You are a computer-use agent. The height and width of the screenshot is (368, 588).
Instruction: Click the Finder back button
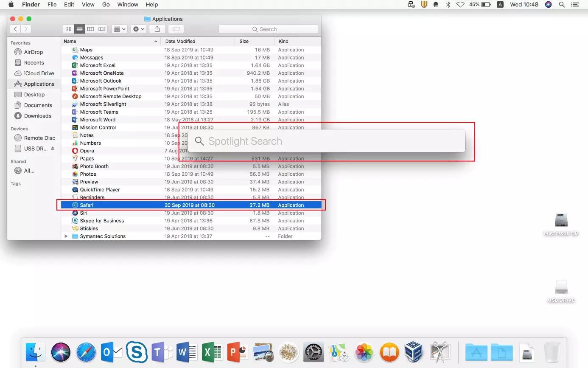[16, 29]
